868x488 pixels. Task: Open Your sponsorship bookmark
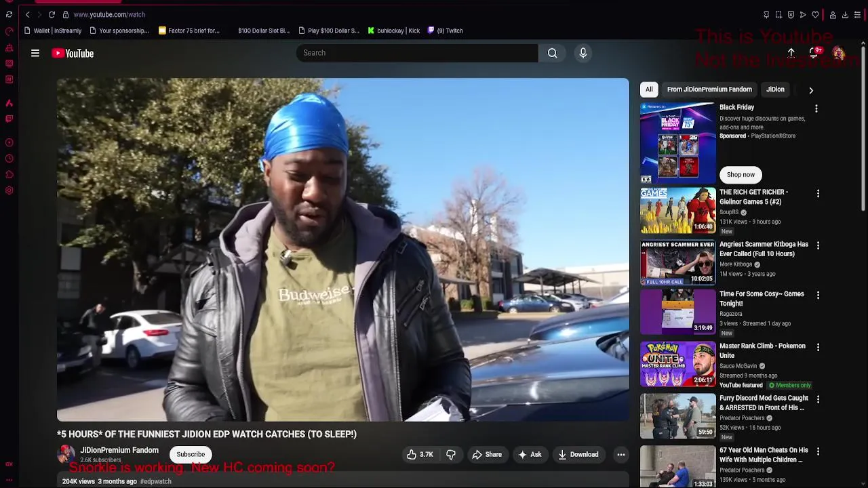[119, 30]
